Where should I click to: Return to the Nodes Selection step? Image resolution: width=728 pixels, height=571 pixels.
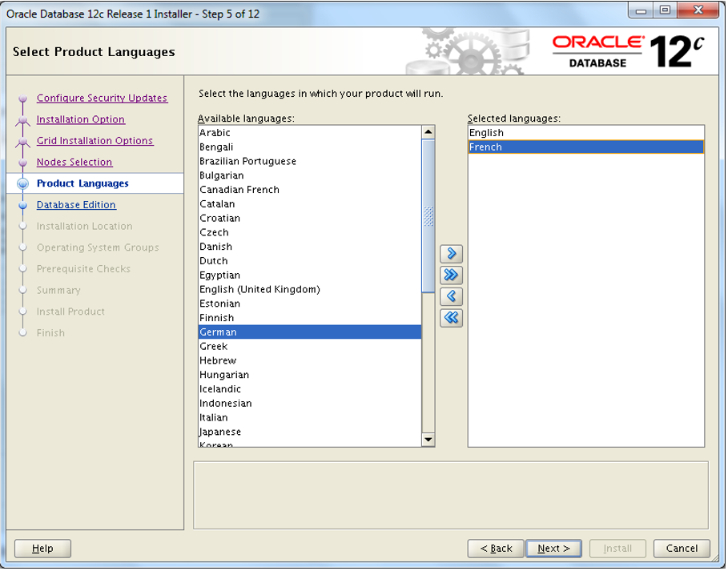tap(74, 163)
